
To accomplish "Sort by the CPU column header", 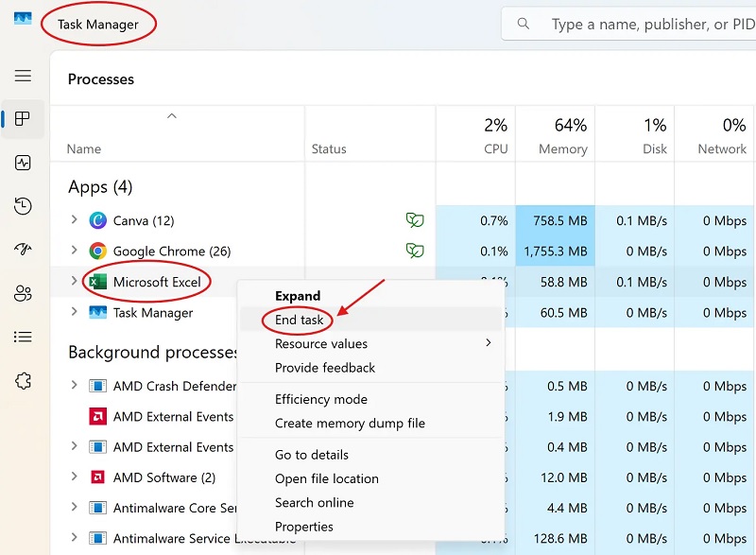I will (475, 134).
